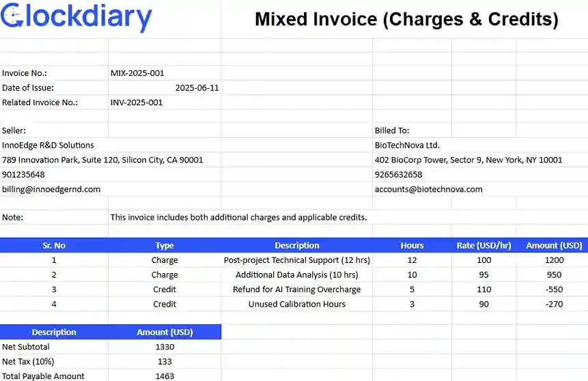
Task: Click the 'Type' column header
Action: pyautogui.click(x=165, y=245)
